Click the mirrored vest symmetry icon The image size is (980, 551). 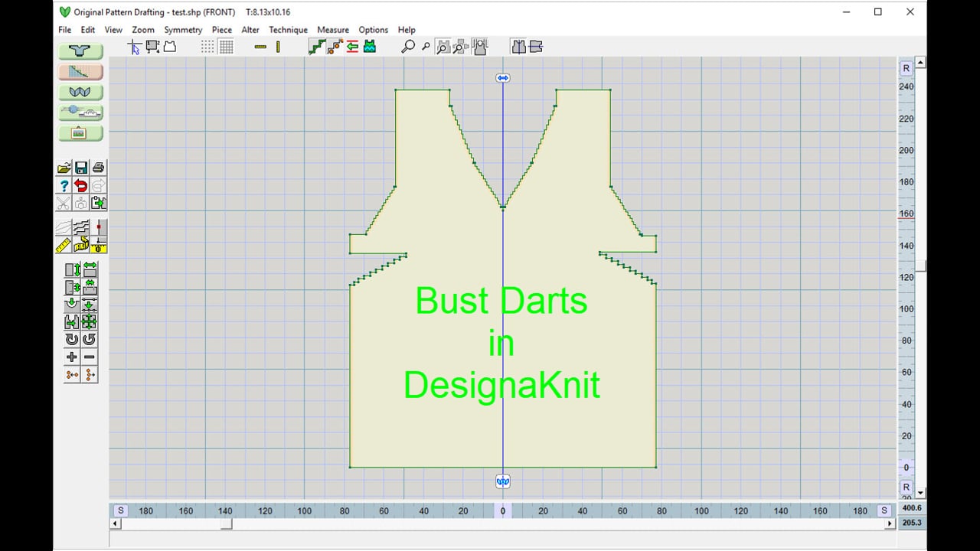pyautogui.click(x=518, y=47)
